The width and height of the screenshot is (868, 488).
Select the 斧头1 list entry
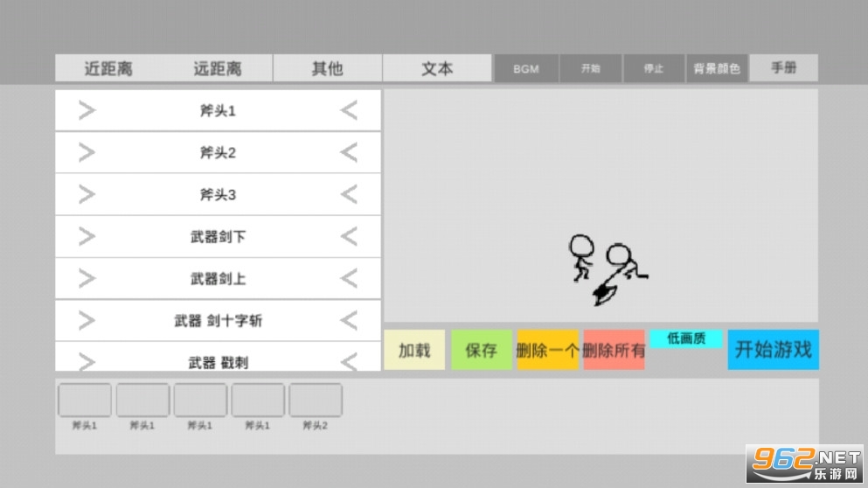(x=219, y=111)
